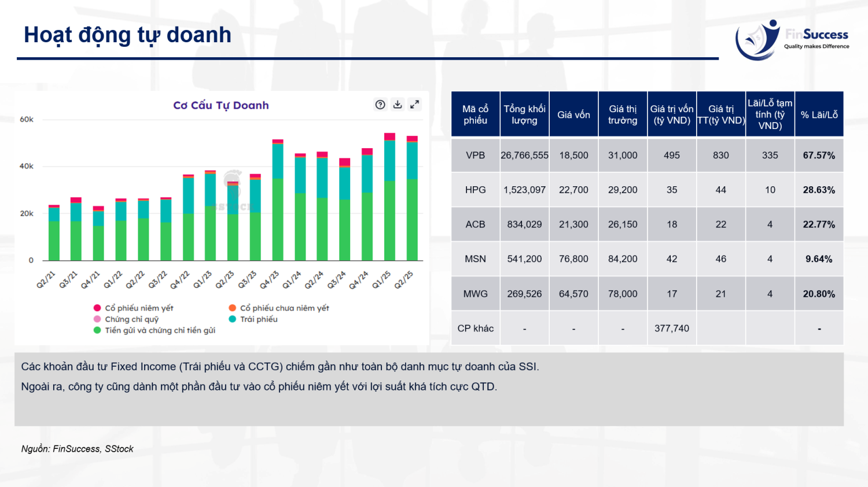
Task: Click the VPB stock code cell
Action: coord(475,155)
